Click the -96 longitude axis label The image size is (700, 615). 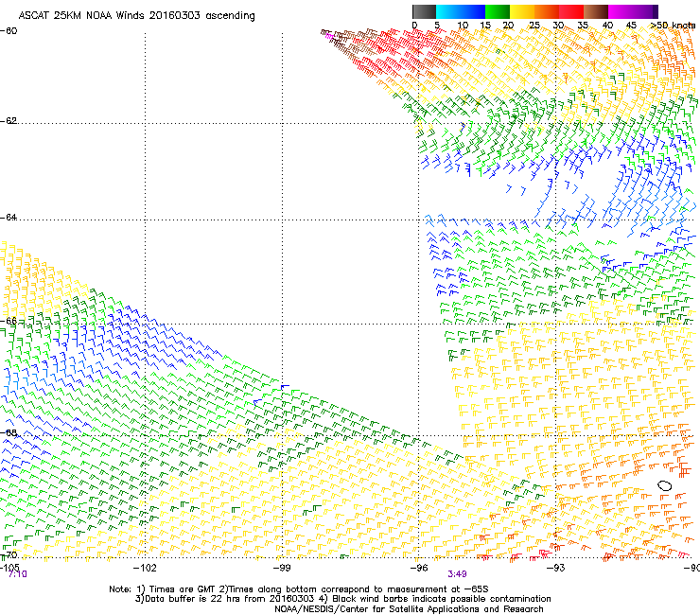pos(419,568)
